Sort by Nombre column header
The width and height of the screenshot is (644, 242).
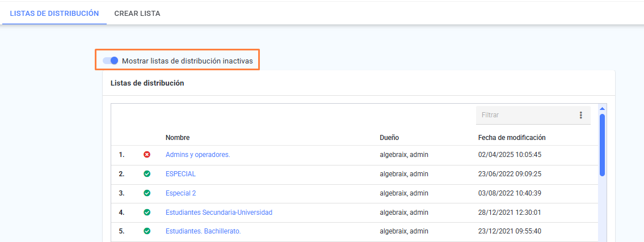click(x=178, y=138)
